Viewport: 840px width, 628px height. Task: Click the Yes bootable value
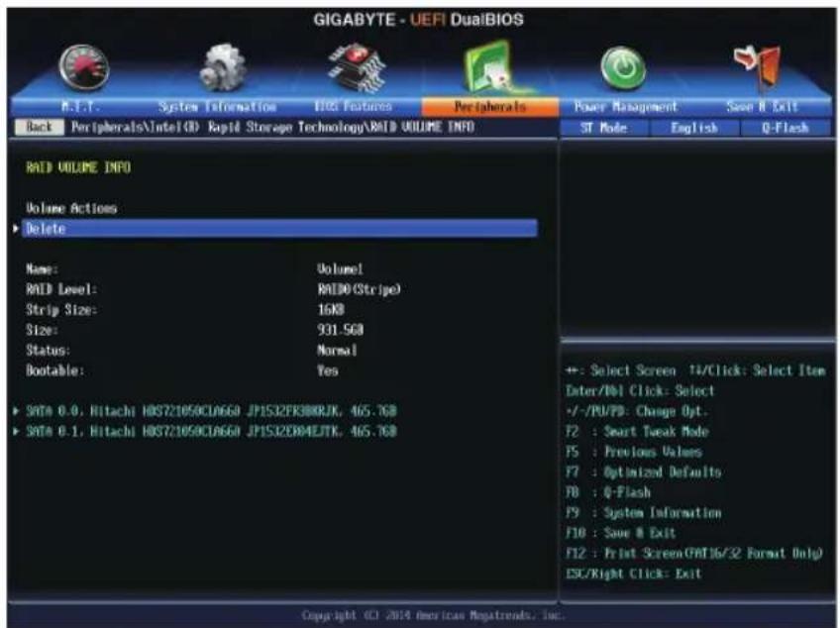[327, 370]
